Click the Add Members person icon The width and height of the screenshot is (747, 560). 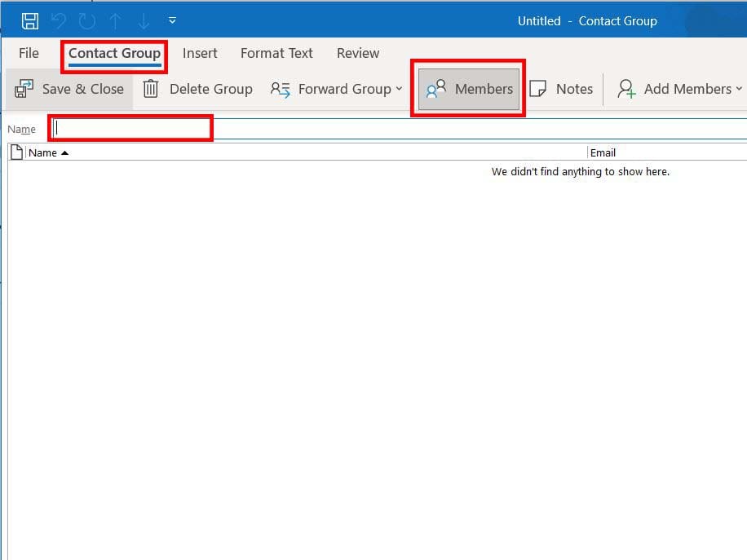[626, 90]
